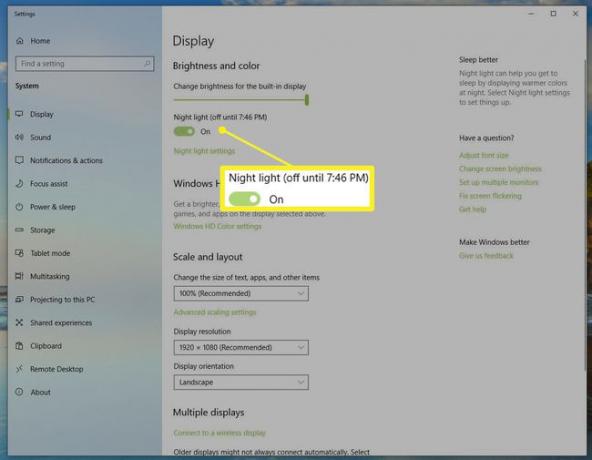Open the Display orientation dropdown

click(241, 382)
